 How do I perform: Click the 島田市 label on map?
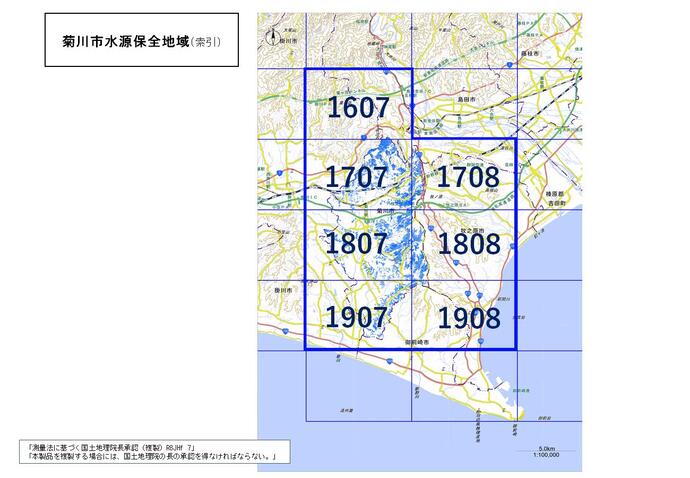coord(466,100)
